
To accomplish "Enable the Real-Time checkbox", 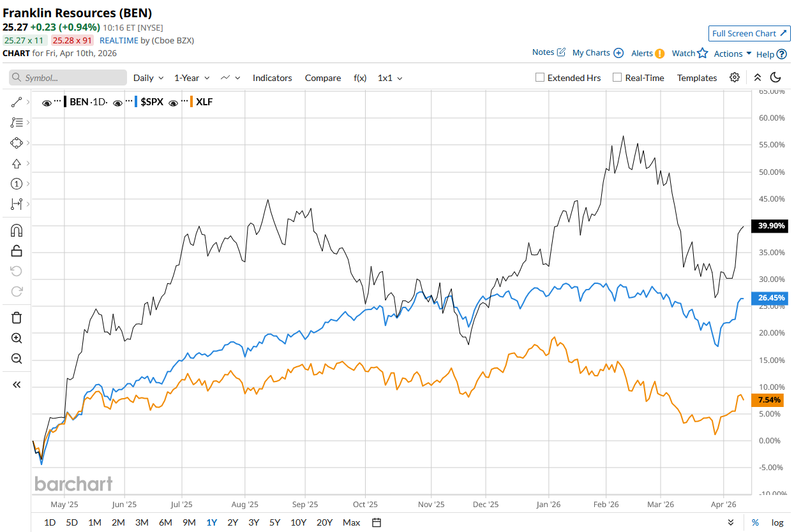I will point(617,78).
